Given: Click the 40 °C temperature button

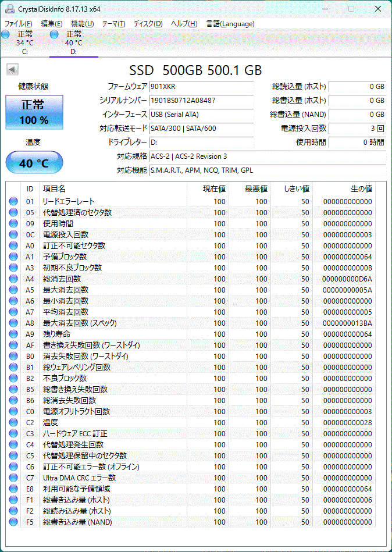Looking at the screenshot, I should (34, 163).
